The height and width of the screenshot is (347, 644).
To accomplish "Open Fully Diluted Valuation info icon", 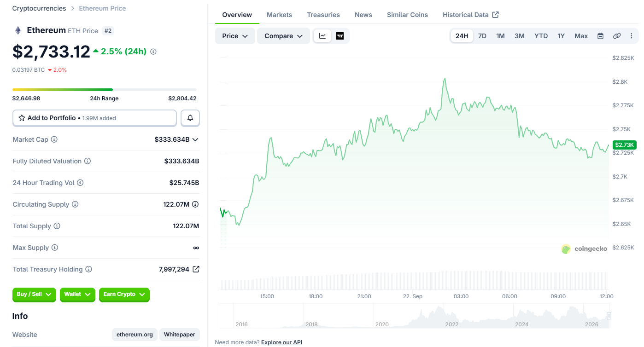I will 88,161.
